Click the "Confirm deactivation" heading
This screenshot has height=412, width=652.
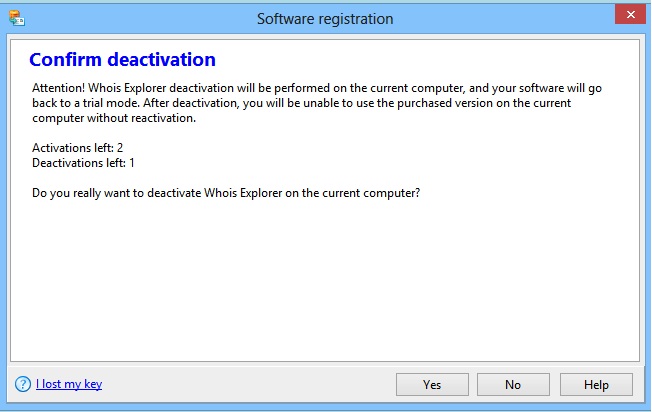point(122,60)
